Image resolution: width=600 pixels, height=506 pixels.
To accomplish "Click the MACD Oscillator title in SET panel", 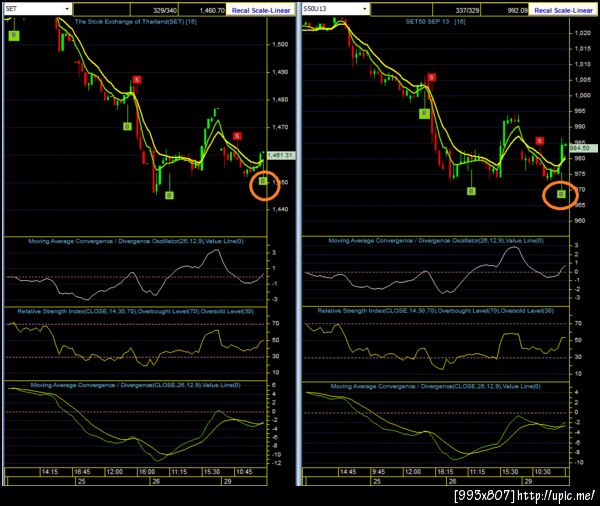I will 136,241.
